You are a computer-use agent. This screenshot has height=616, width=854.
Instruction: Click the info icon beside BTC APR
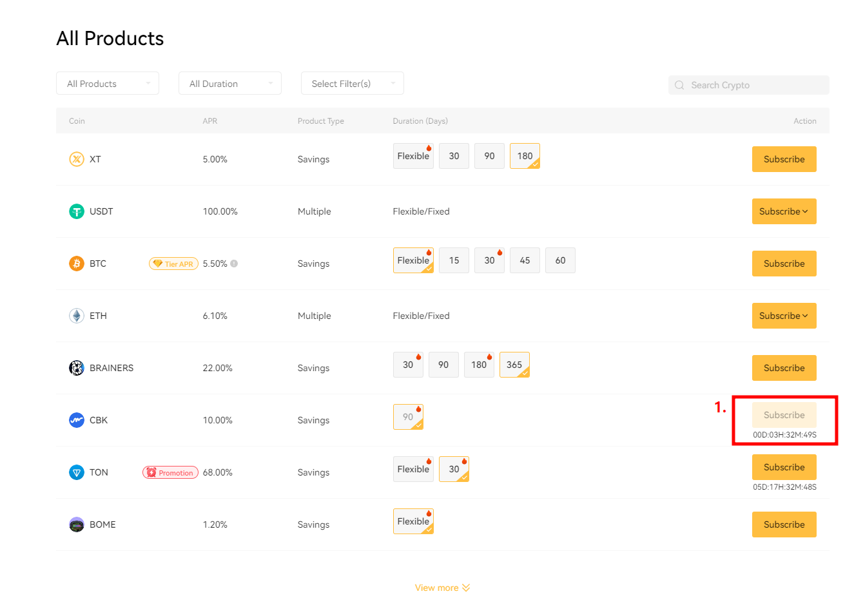click(234, 264)
